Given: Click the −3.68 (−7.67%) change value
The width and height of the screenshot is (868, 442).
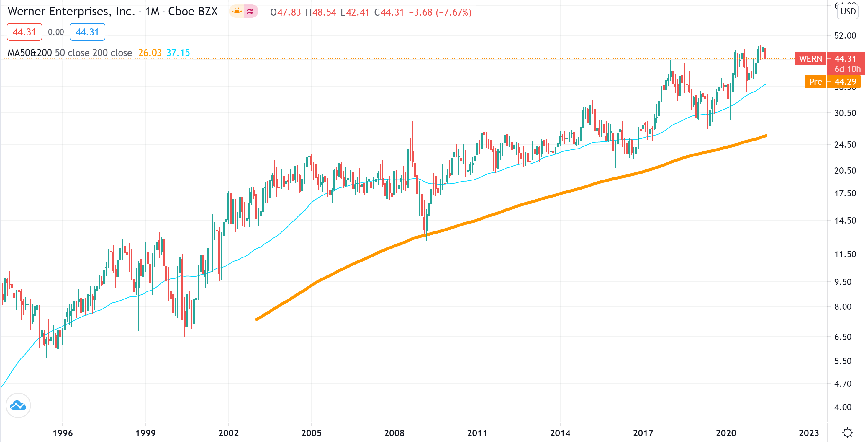Looking at the screenshot, I should coord(440,12).
